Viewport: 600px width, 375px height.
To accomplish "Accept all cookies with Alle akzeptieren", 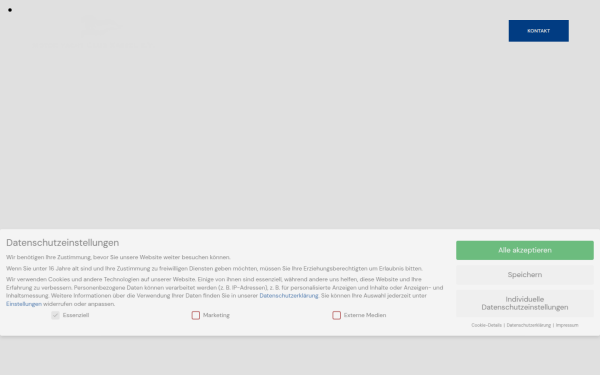I will (x=525, y=250).
